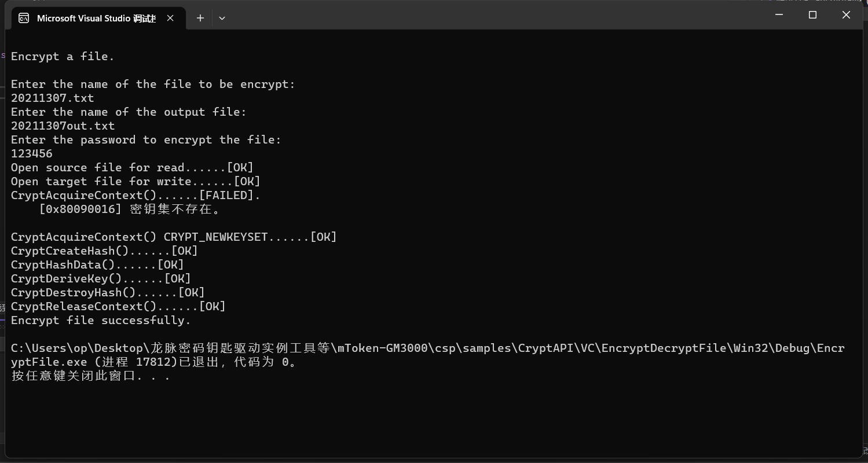Click the entered password 123456
Screen dimensions: 868x463
tap(32, 153)
